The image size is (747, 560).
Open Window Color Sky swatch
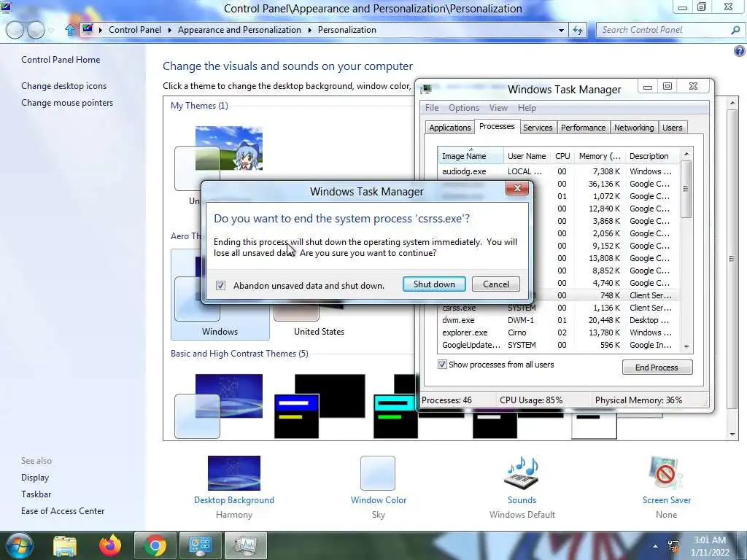coord(378,472)
